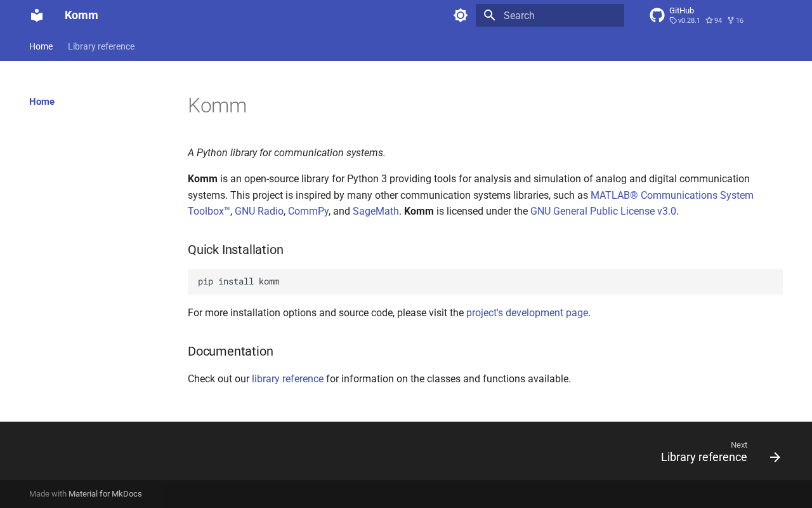The height and width of the screenshot is (508, 812).
Task: Visit the project's development page link
Action: point(527,312)
